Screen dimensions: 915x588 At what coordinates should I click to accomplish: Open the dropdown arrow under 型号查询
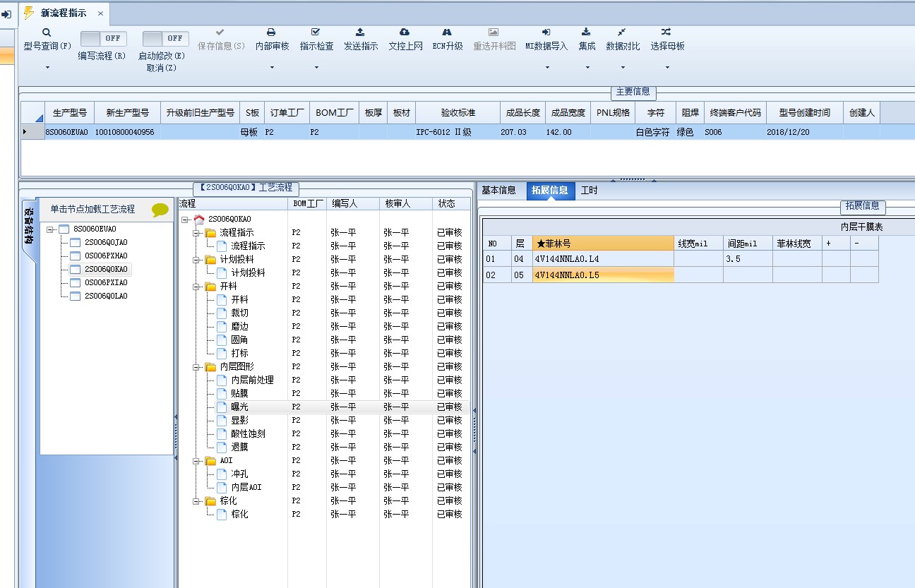coord(47,68)
